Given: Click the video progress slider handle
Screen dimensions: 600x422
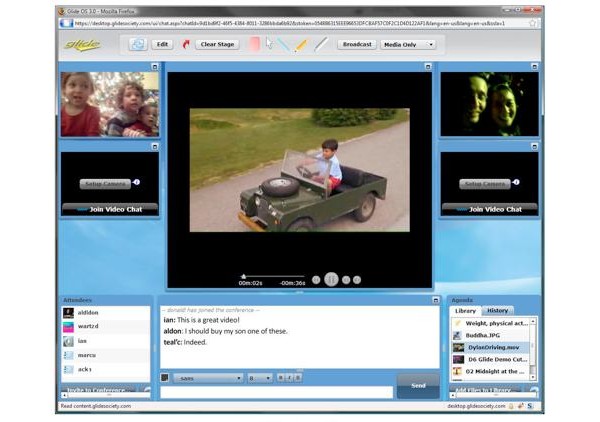Looking at the screenshot, I should 243,276.
